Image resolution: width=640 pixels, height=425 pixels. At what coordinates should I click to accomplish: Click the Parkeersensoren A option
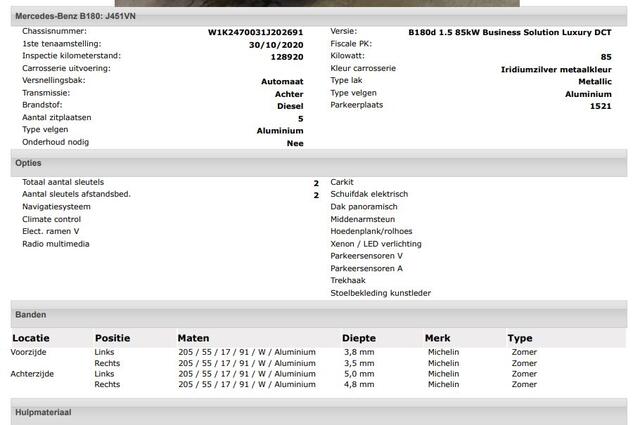pyautogui.click(x=366, y=269)
